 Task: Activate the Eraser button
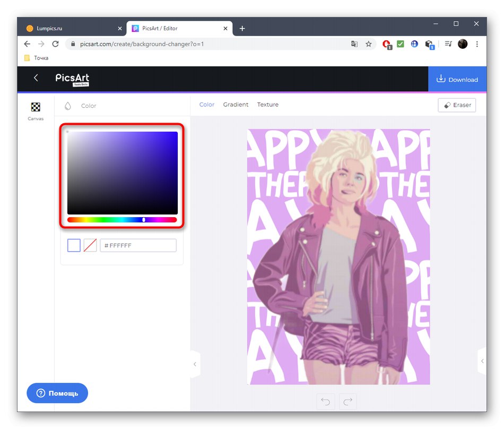(x=457, y=105)
